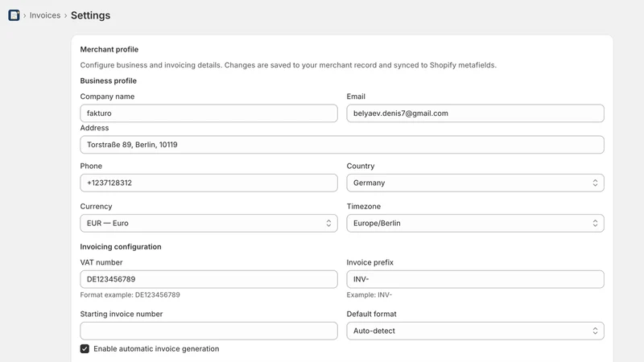This screenshot has height=362, width=644.
Task: Expand the Currency selector EUR — Euro
Action: [x=208, y=224]
